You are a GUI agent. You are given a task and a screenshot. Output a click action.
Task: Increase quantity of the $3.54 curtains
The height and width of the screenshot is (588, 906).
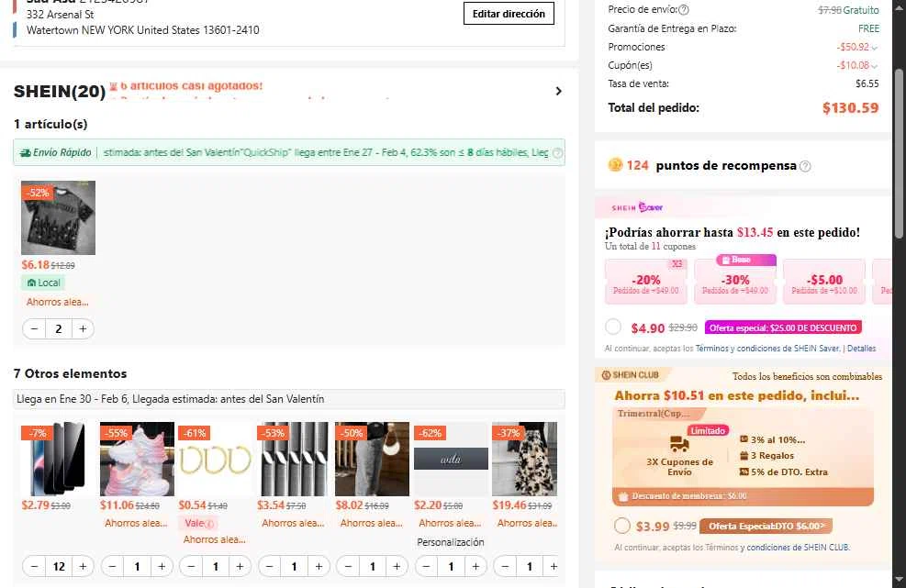(319, 567)
